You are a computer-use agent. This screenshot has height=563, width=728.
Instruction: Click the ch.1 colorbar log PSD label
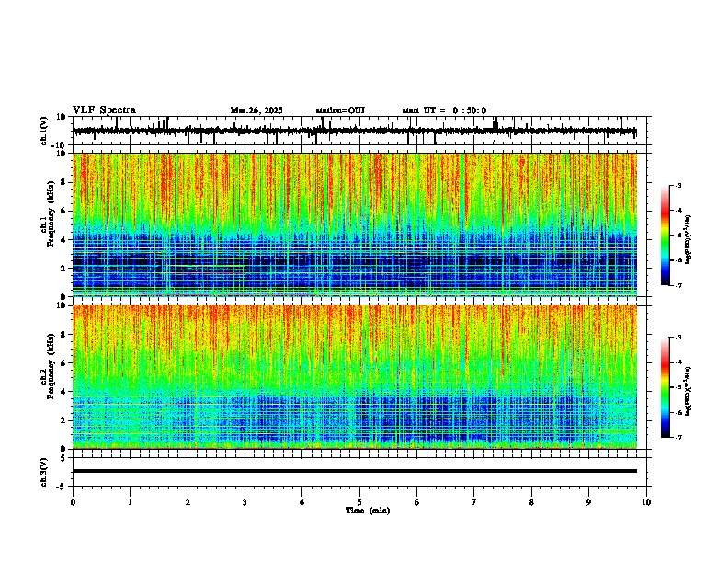[688, 240]
